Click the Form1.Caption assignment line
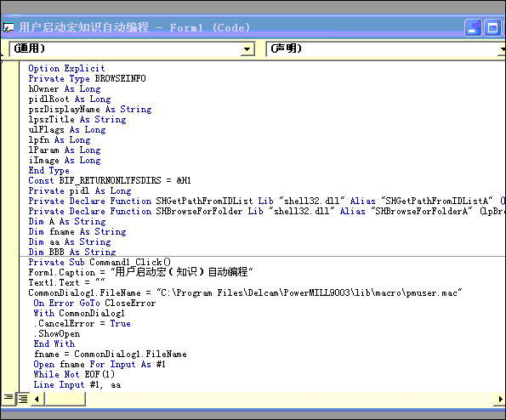 pyautogui.click(x=140, y=273)
